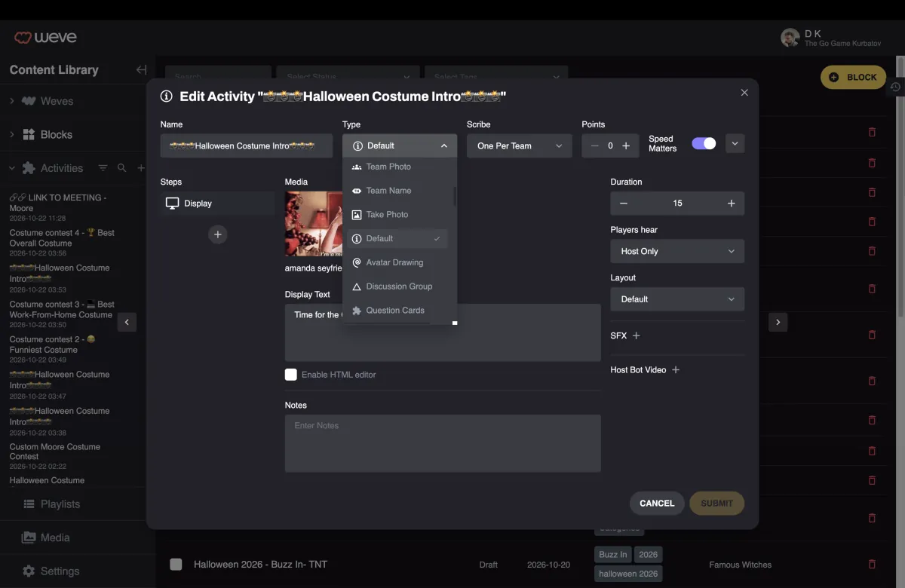
Task: Choose Team Photo activity type
Action: [x=397, y=167]
